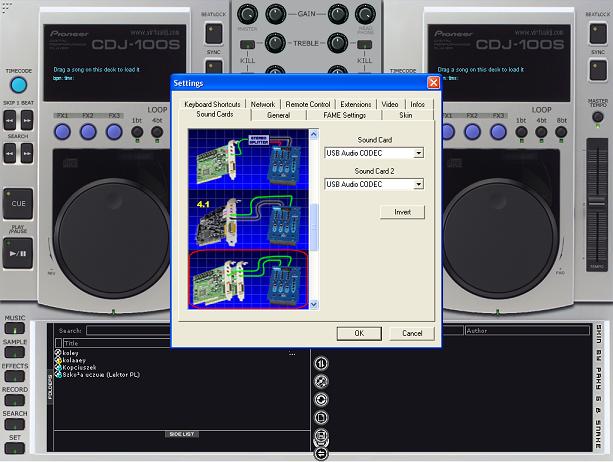
Task: Click the left treble knob on mixer
Action: (275, 43)
